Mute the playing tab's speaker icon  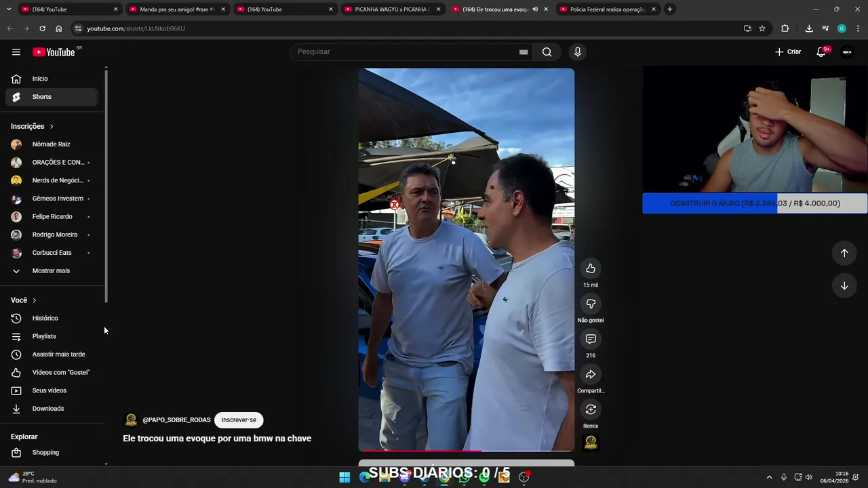535,9
